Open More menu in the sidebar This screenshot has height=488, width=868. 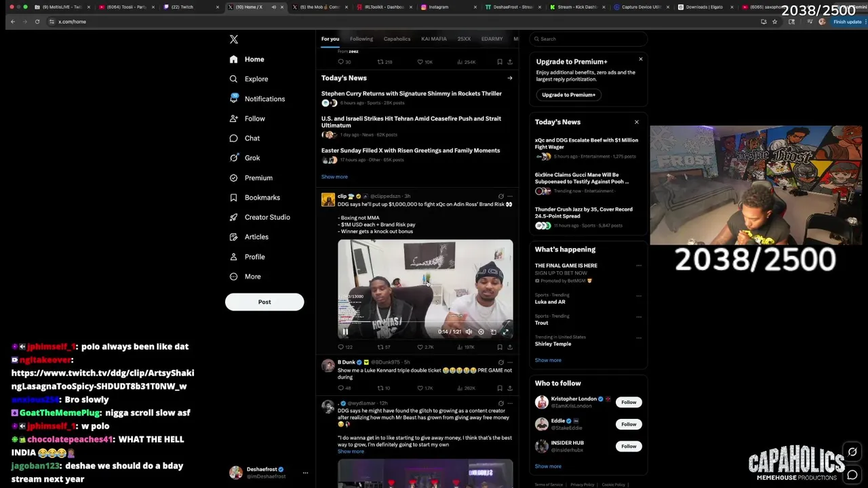(x=245, y=277)
